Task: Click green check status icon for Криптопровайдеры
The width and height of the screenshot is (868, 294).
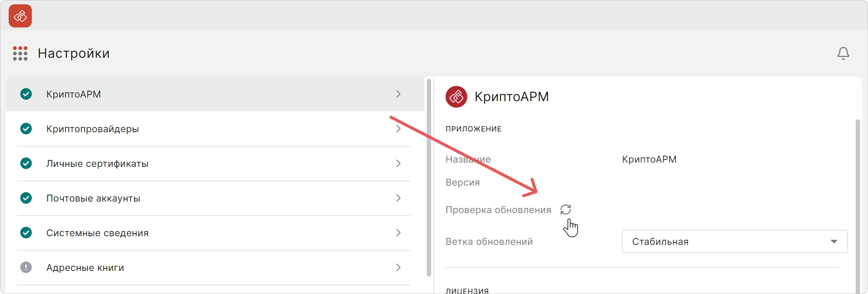Action: 26,129
